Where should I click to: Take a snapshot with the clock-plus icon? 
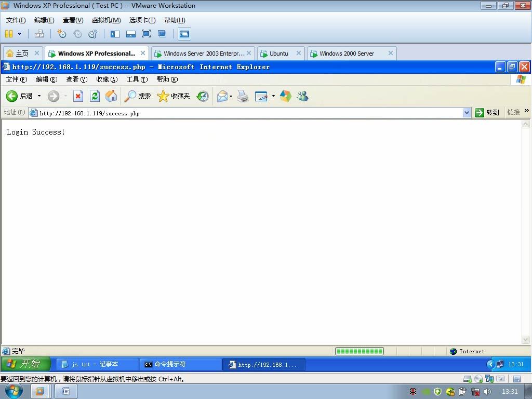pos(62,34)
